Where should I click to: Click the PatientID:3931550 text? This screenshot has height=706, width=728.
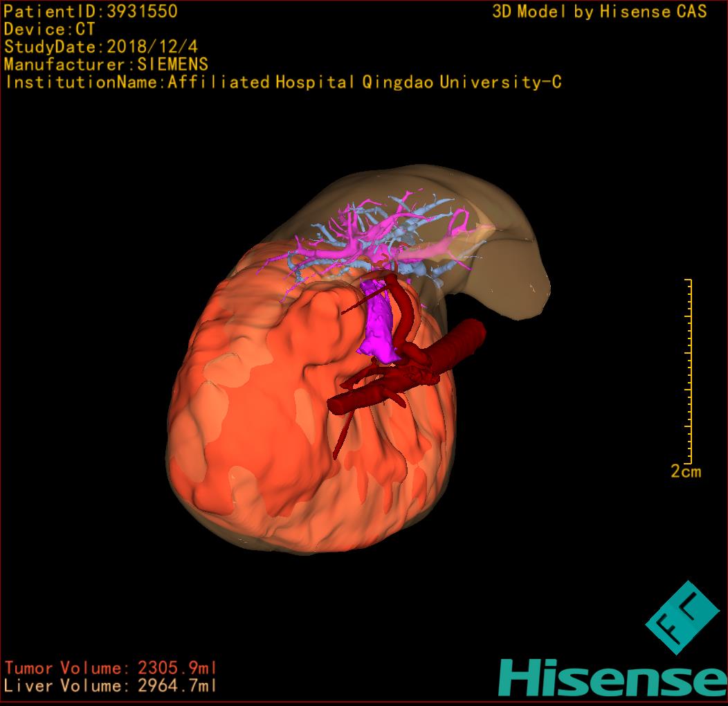tap(91, 12)
